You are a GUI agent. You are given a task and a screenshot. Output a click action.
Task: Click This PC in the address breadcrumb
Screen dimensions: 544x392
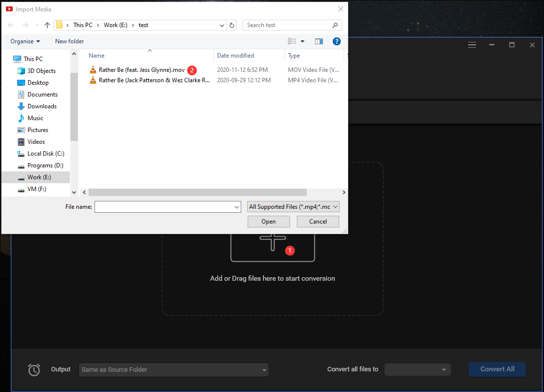tap(83, 25)
